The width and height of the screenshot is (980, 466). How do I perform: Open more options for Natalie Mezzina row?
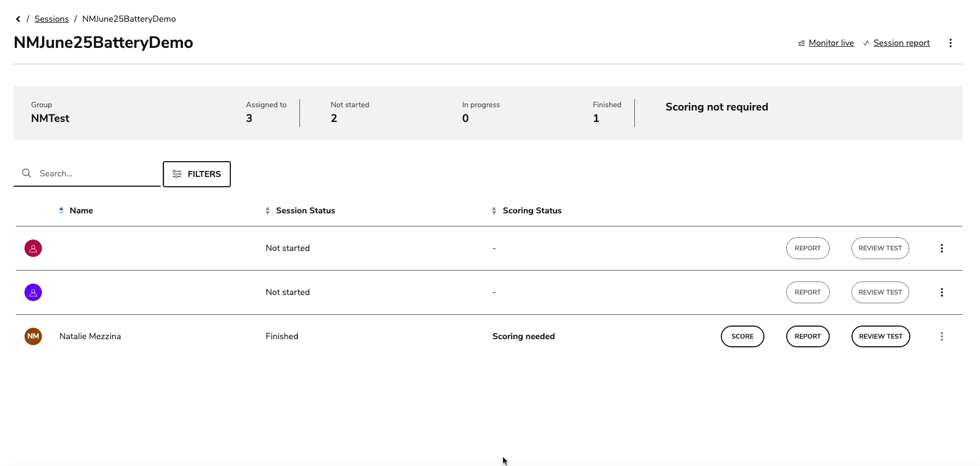pos(941,336)
